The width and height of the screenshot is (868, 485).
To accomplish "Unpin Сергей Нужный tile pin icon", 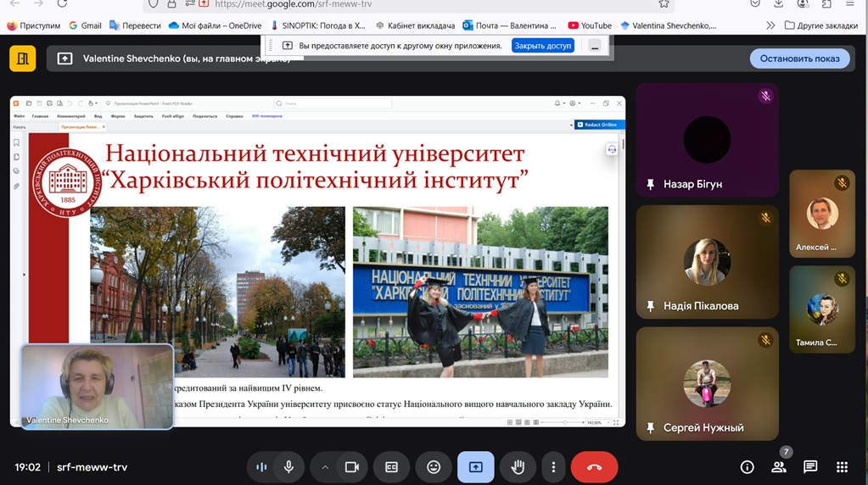I will coord(651,427).
